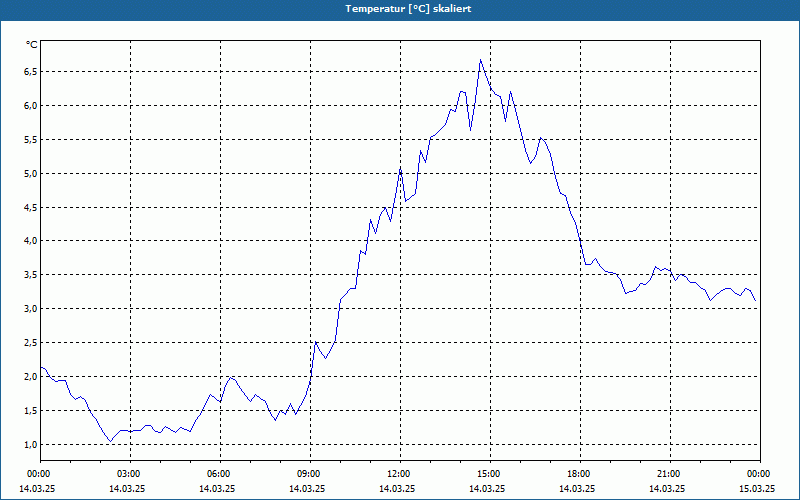Click the '15:00' time label
The width and height of the screenshot is (800, 500).
point(490,474)
